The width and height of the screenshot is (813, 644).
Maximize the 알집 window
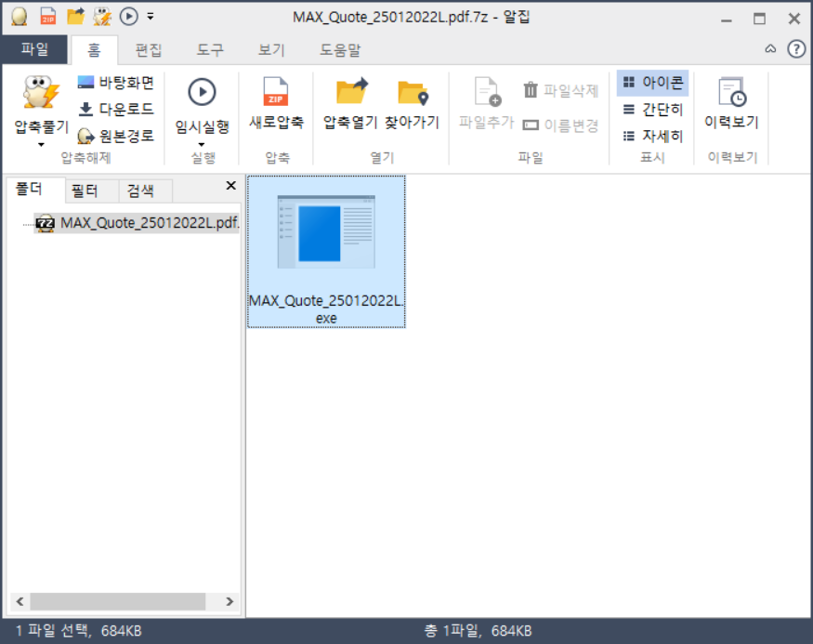pyautogui.click(x=759, y=19)
